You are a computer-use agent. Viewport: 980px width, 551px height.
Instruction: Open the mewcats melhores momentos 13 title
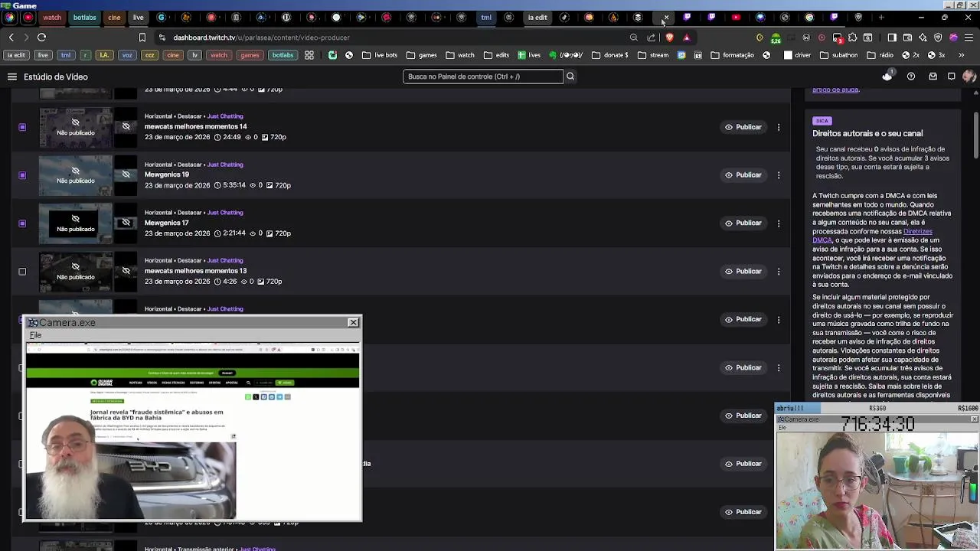196,271
